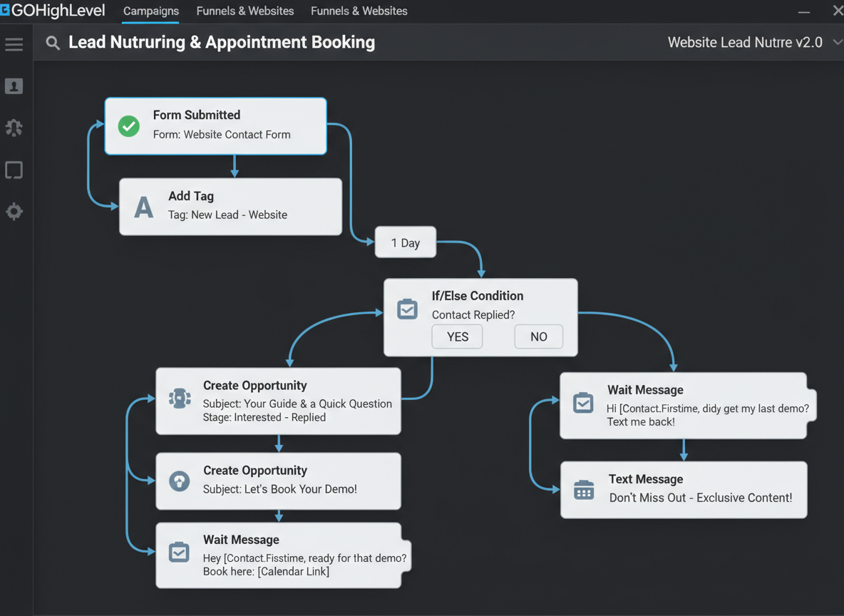This screenshot has width=844, height=616.
Task: Click icon on the Interested - Replied opportunity node
Action: point(180,399)
